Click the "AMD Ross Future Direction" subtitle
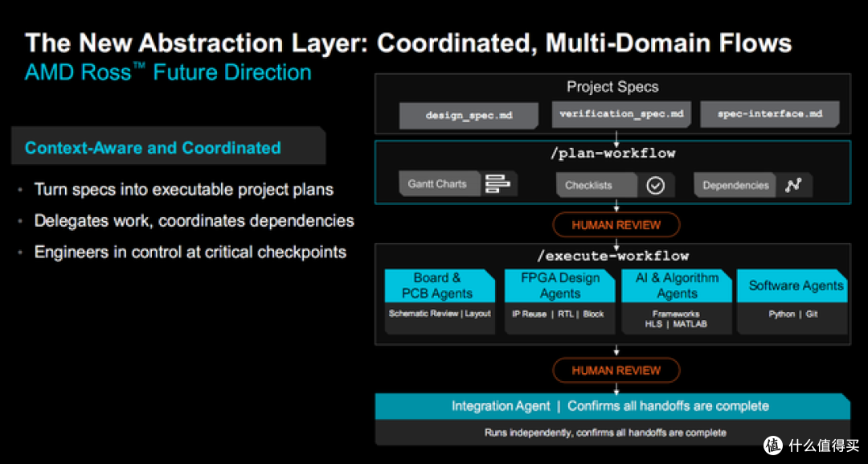 click(x=168, y=73)
